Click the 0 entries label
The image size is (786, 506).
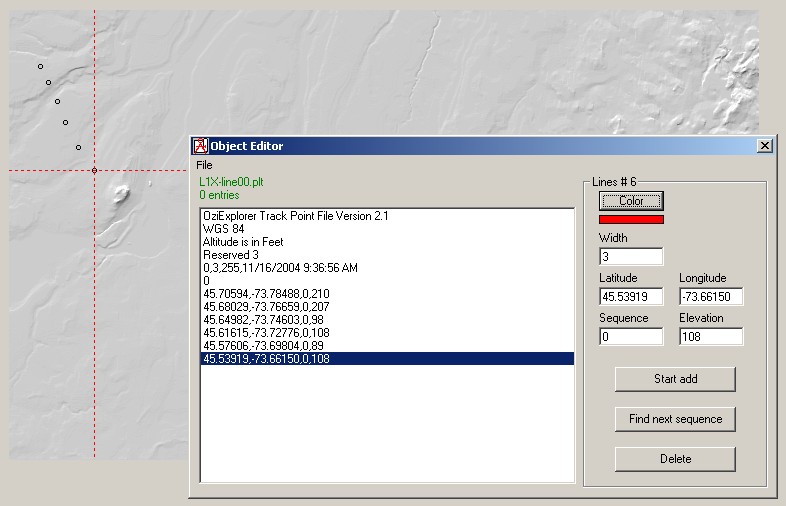pos(219,195)
